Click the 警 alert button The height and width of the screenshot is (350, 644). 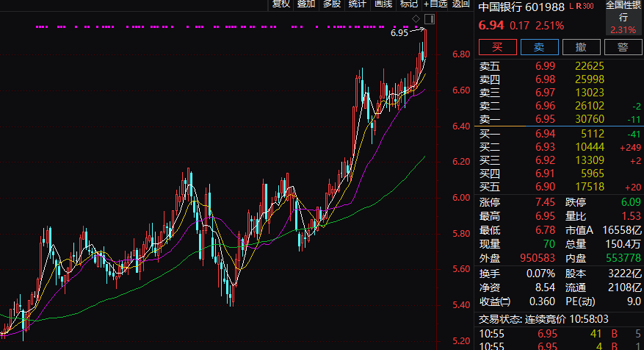pyautogui.click(x=623, y=47)
